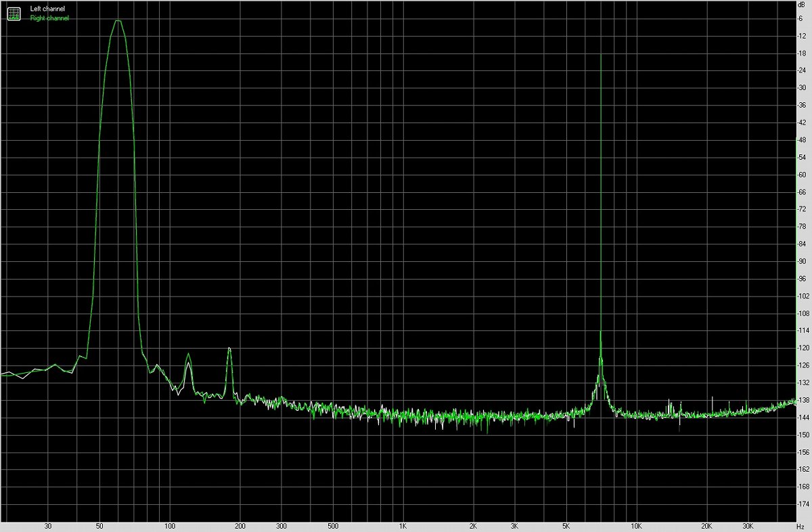This screenshot has height=532, width=812.
Task: Click the -156 dB scale value
Action: [x=803, y=452]
